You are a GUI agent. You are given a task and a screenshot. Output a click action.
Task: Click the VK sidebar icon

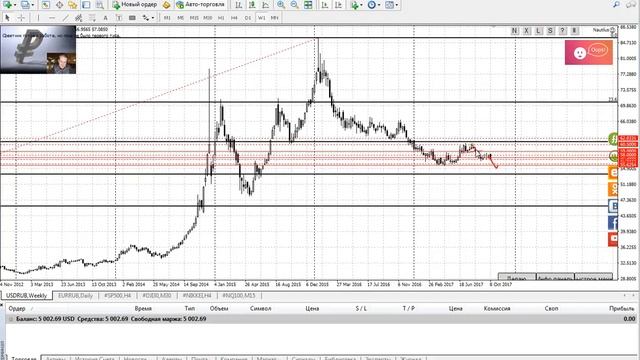[x=613, y=206]
